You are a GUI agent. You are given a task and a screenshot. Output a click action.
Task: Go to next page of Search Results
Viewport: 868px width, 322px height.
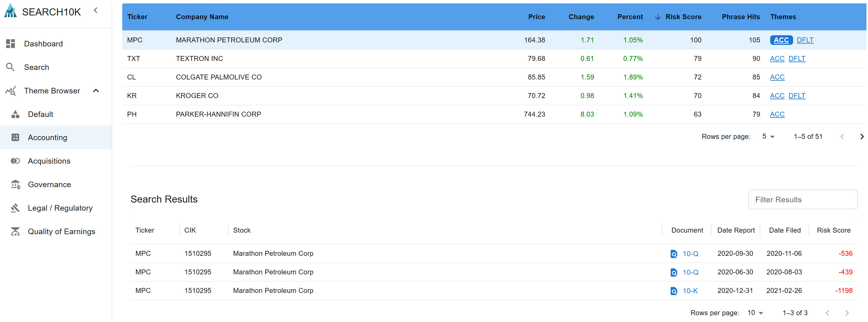(846, 313)
